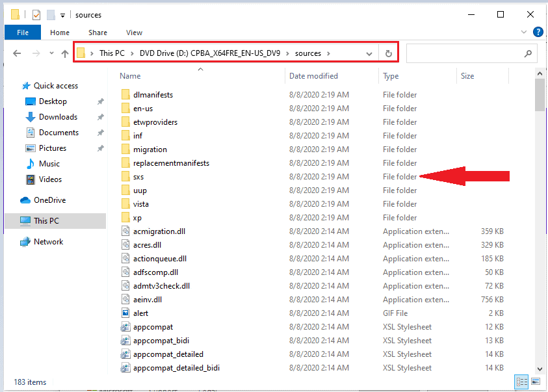Switch to the View ribbon tab

(134, 33)
